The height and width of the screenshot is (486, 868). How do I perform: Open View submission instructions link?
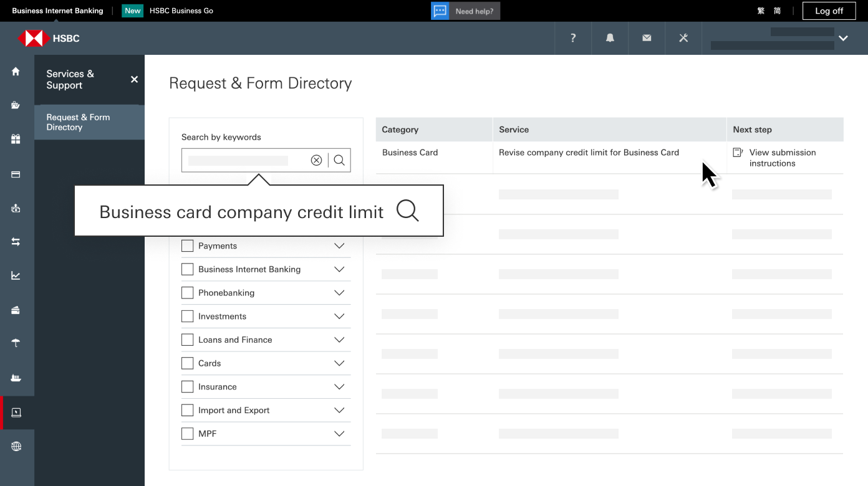click(x=781, y=158)
